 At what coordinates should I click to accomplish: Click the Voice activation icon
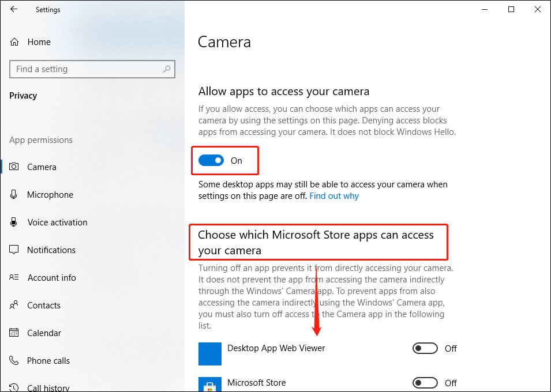click(x=13, y=222)
